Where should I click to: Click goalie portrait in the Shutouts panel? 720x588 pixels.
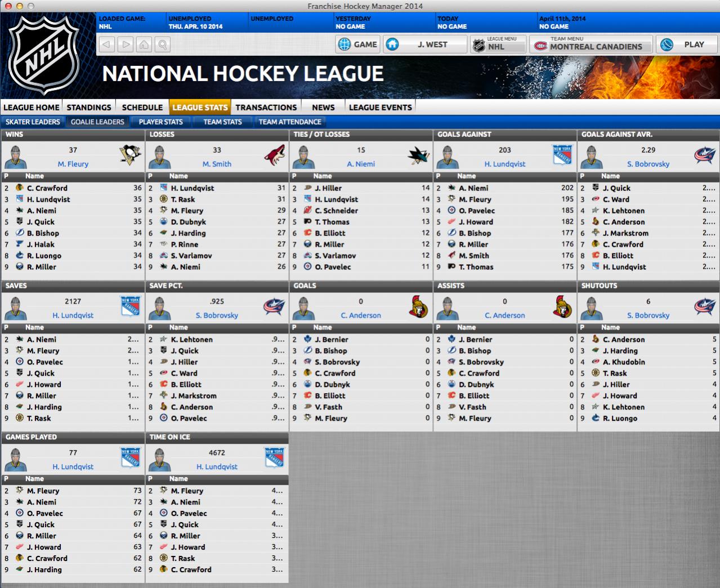[x=592, y=308]
